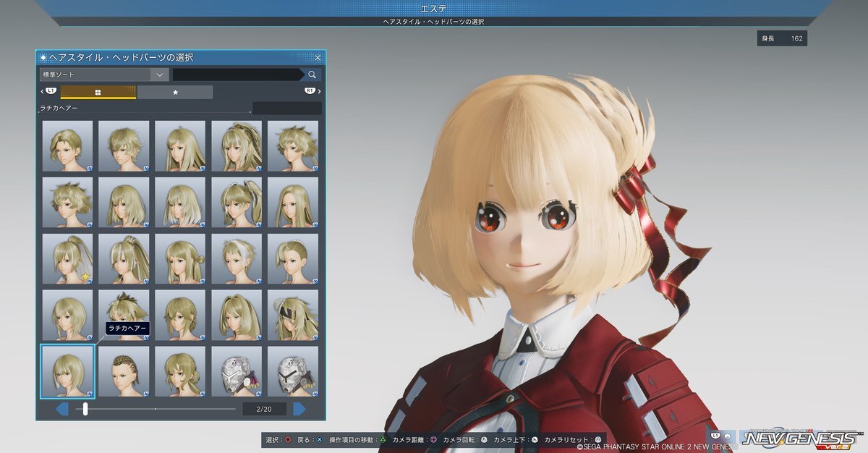This screenshot has height=453, width=868.
Task: Select fourth-row medium hair with side braid
Action: point(180,316)
